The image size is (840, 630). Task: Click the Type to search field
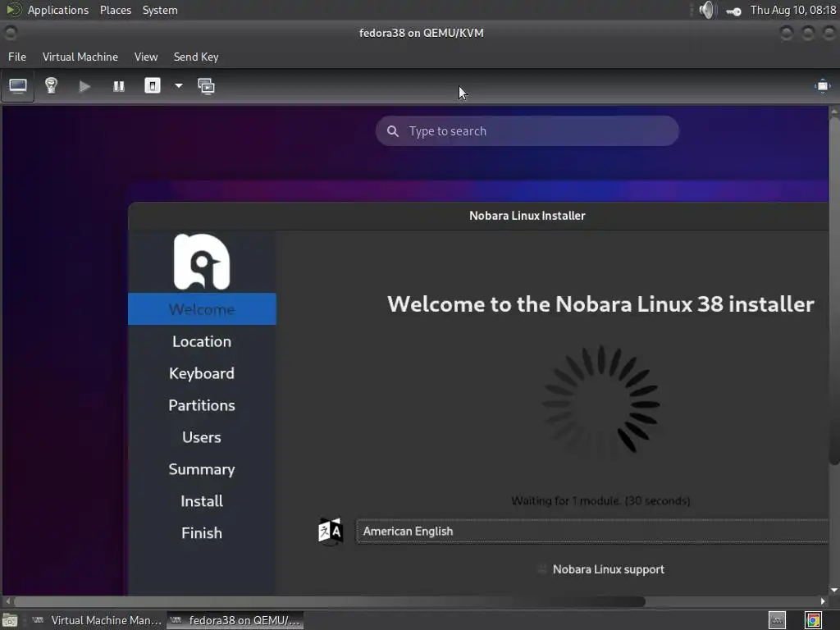(527, 130)
